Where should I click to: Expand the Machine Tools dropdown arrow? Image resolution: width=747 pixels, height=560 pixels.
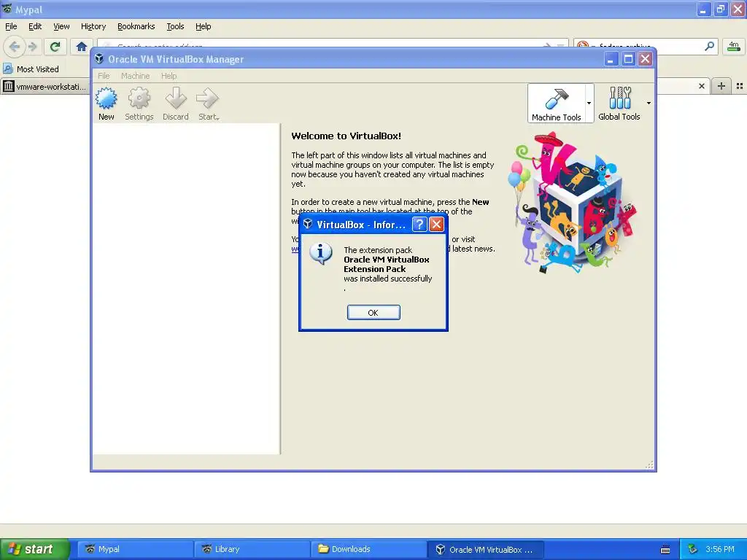589,104
